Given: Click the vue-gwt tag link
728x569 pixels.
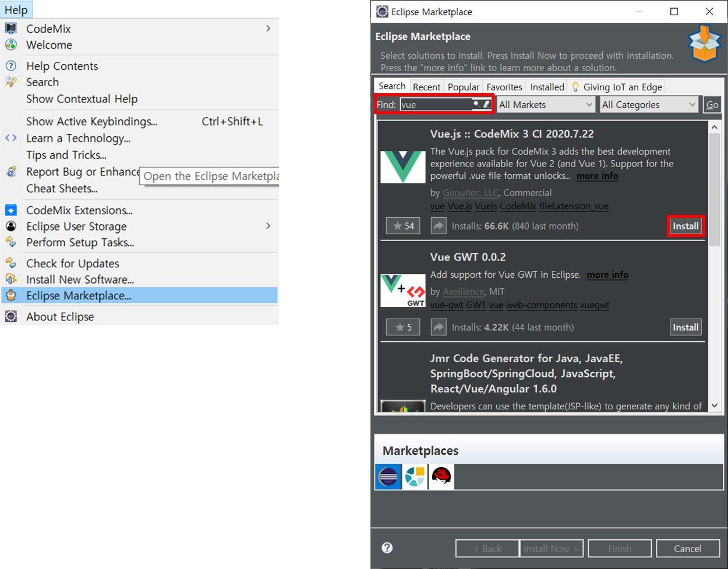Looking at the screenshot, I should (447, 305).
